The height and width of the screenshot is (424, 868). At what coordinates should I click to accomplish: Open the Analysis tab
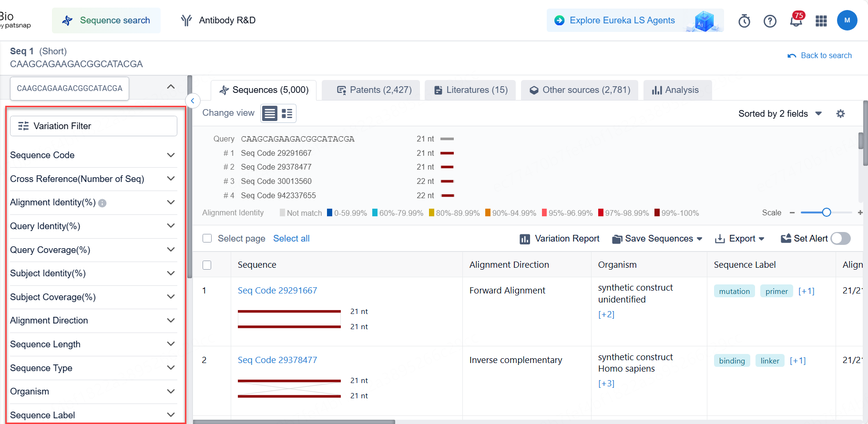coord(676,90)
